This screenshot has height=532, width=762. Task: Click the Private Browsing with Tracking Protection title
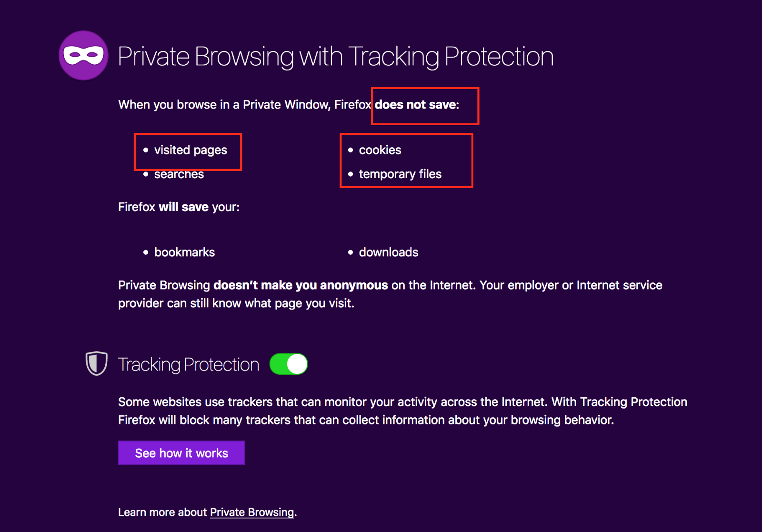[335, 57]
